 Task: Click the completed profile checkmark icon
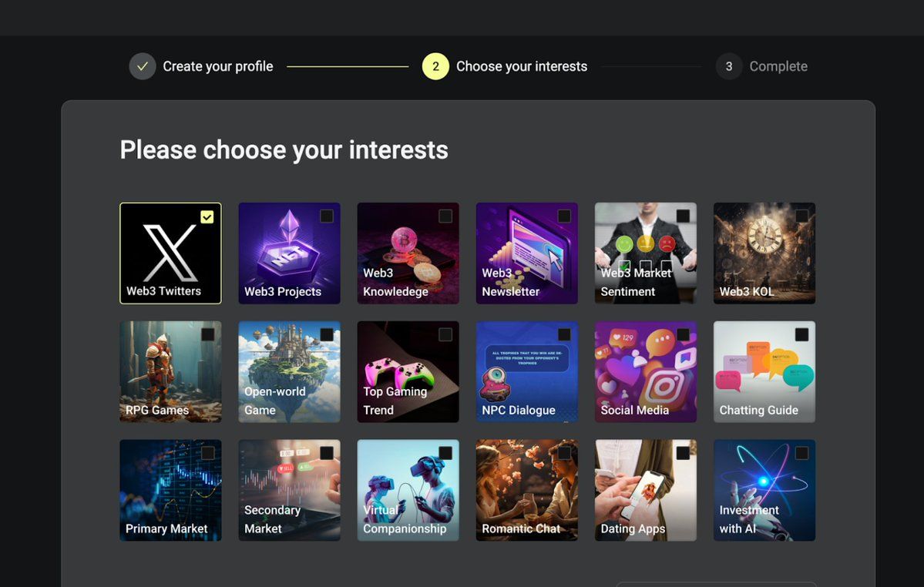tap(143, 66)
